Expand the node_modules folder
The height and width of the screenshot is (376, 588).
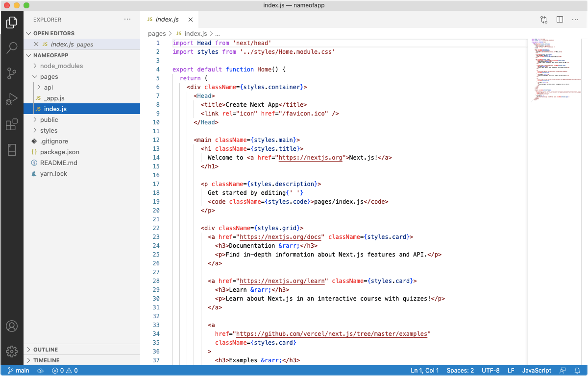click(x=61, y=66)
